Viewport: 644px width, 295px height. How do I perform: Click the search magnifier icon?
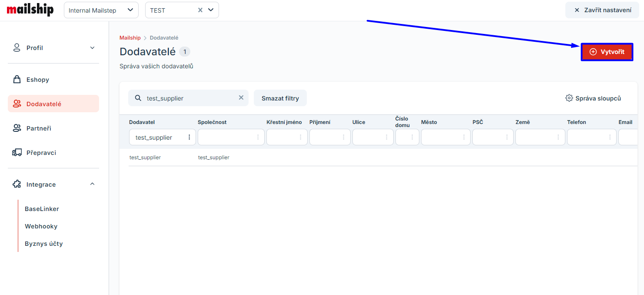138,98
